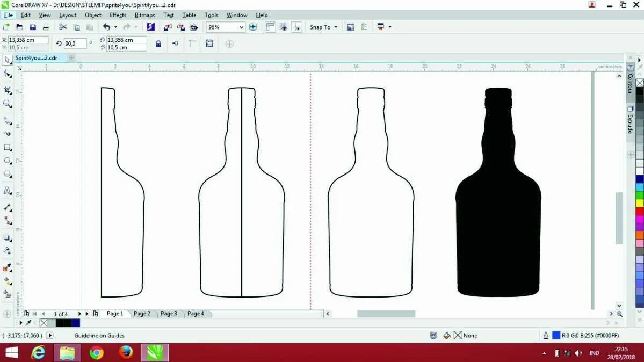Click the red swatch in color palette
Viewport: 644px width, 362px height.
click(x=640, y=211)
